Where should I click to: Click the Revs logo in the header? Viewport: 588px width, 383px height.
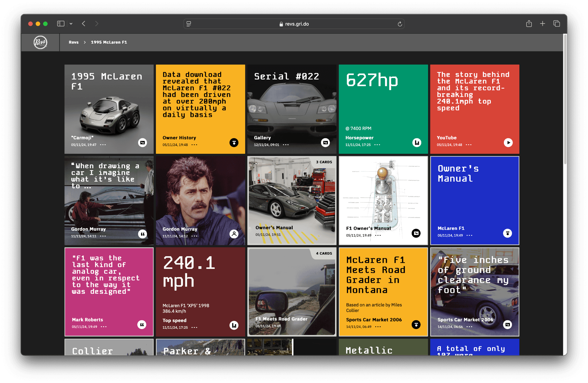40,42
